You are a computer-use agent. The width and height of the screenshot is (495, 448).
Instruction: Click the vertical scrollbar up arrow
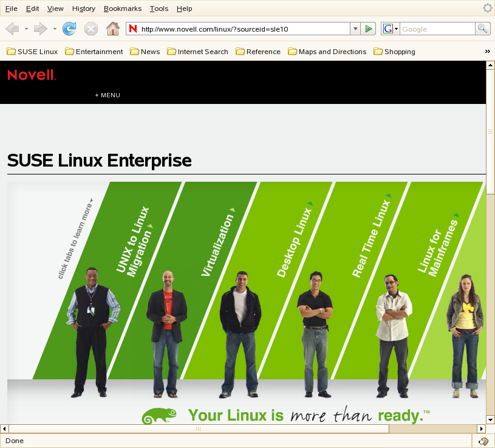click(x=490, y=66)
